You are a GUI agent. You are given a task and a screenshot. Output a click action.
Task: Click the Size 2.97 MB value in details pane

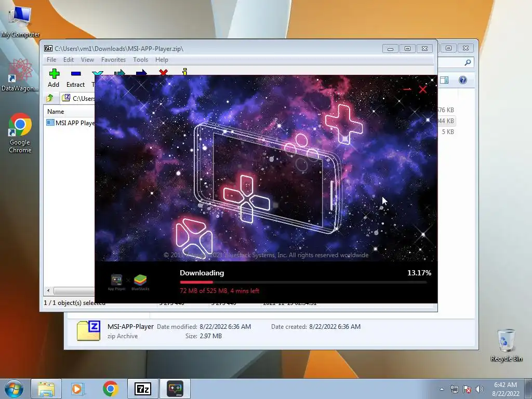point(210,336)
